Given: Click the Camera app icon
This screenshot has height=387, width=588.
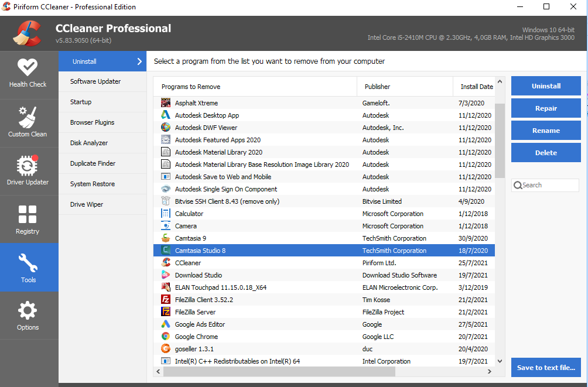Looking at the screenshot, I should pyautogui.click(x=165, y=226).
